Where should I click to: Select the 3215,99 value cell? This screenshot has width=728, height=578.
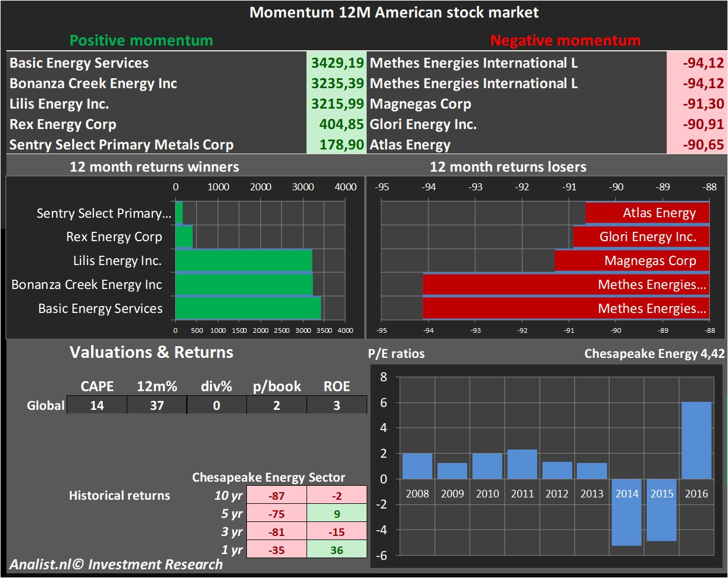pos(337,104)
